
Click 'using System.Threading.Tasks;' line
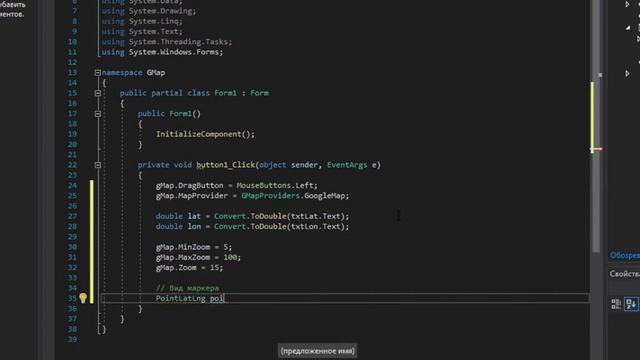pos(167,42)
